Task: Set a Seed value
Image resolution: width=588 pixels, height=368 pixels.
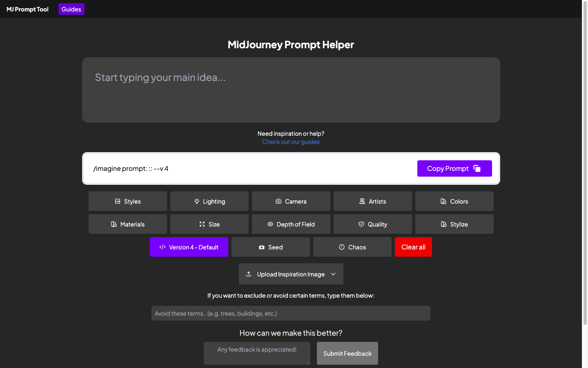Action: 271,247
